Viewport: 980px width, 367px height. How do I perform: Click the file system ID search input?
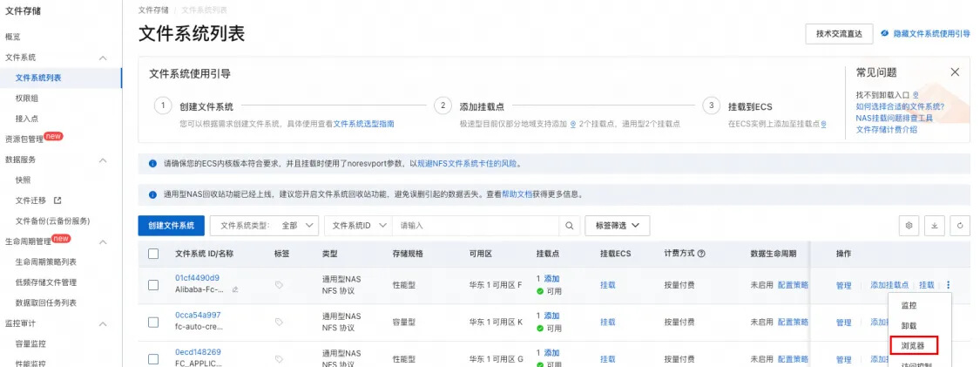pos(476,226)
